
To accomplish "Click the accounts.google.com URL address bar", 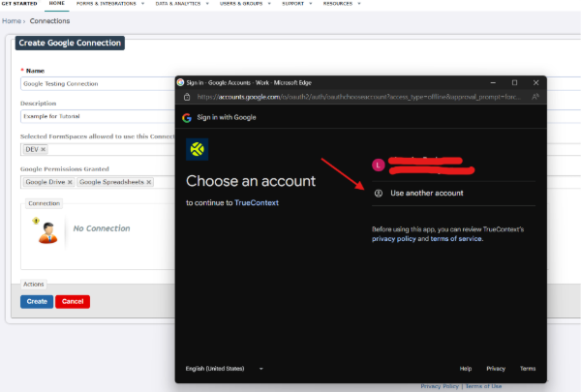I will tap(358, 97).
